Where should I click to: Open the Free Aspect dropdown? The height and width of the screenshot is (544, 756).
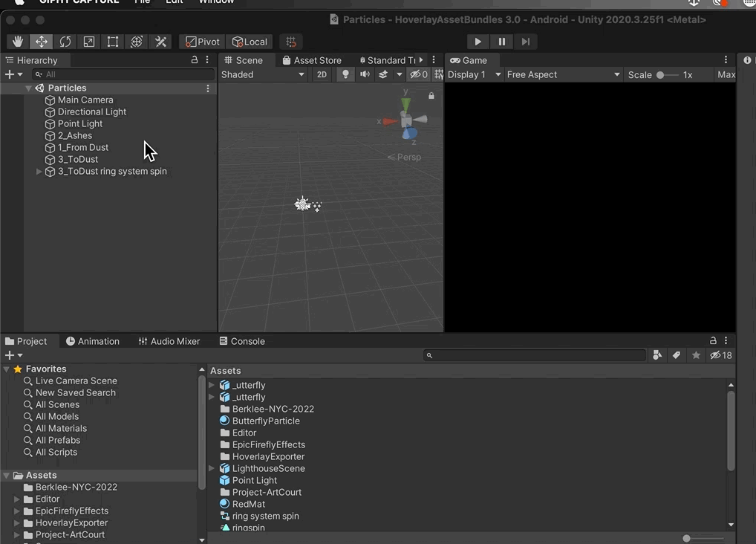pos(562,74)
